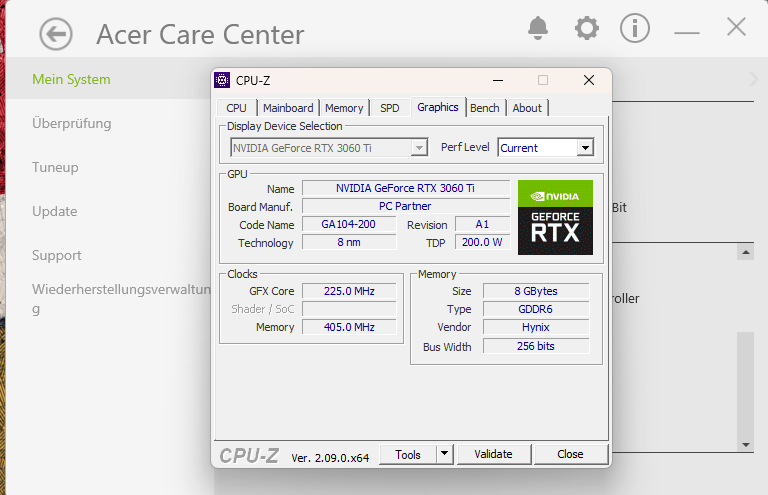Click the Code Name value GA104-200

[x=349, y=224]
